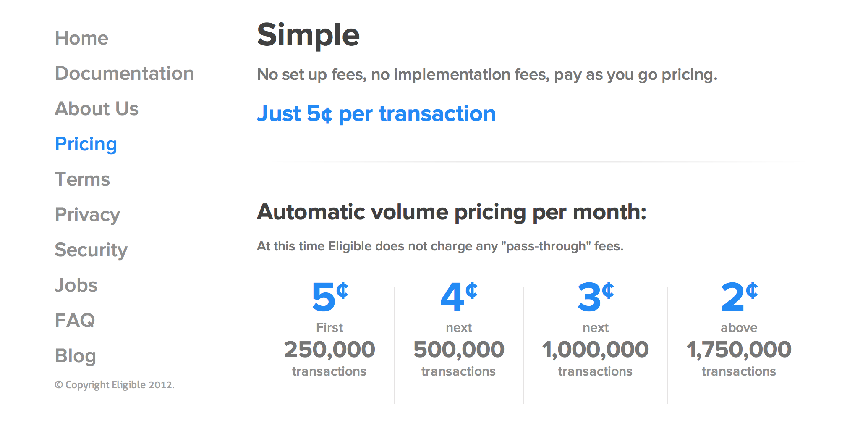Click the Copyright Eligible 2012 notice
This screenshot has width=868, height=437.
(115, 385)
